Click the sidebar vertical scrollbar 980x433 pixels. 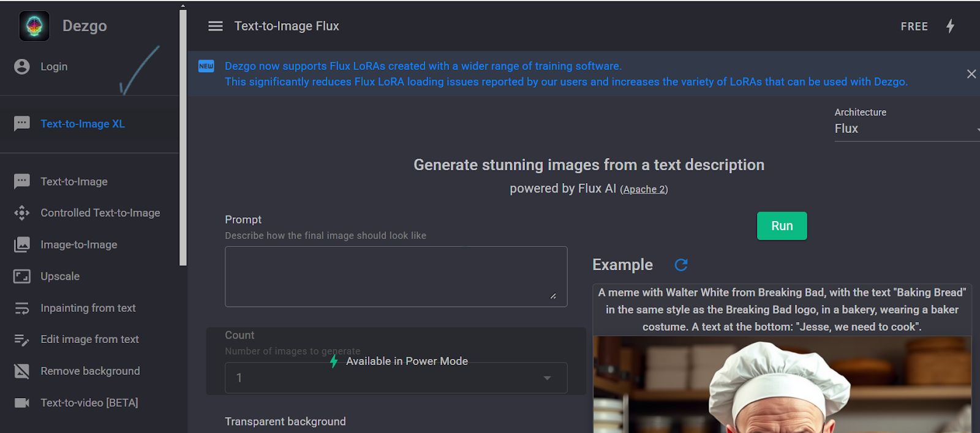[183, 137]
